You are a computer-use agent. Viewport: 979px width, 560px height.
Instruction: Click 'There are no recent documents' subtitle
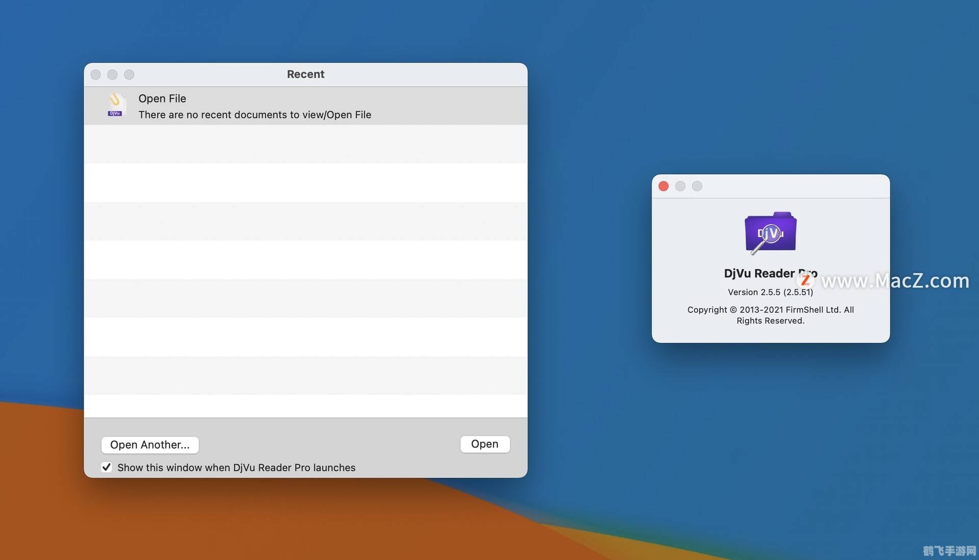(x=254, y=115)
